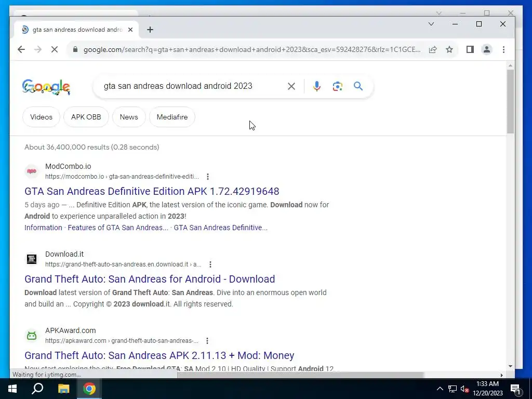Open the muted volume tray icon
This screenshot has height=399, width=532.
point(464,389)
